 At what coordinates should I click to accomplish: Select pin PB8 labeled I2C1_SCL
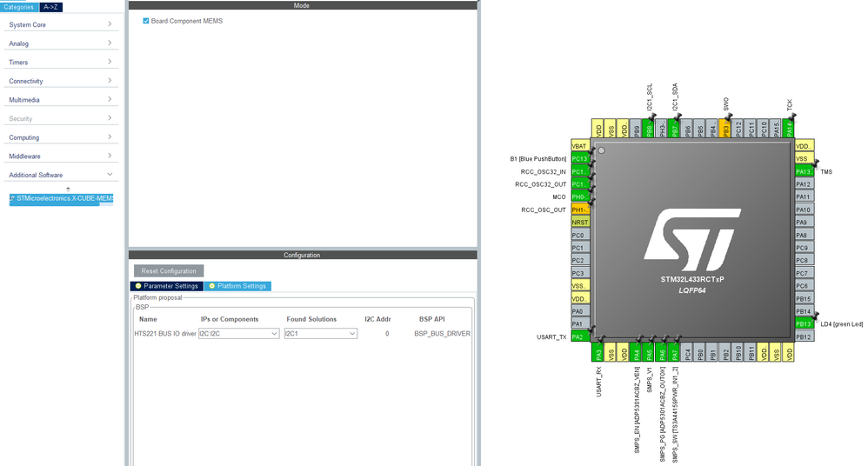pyautogui.click(x=650, y=129)
